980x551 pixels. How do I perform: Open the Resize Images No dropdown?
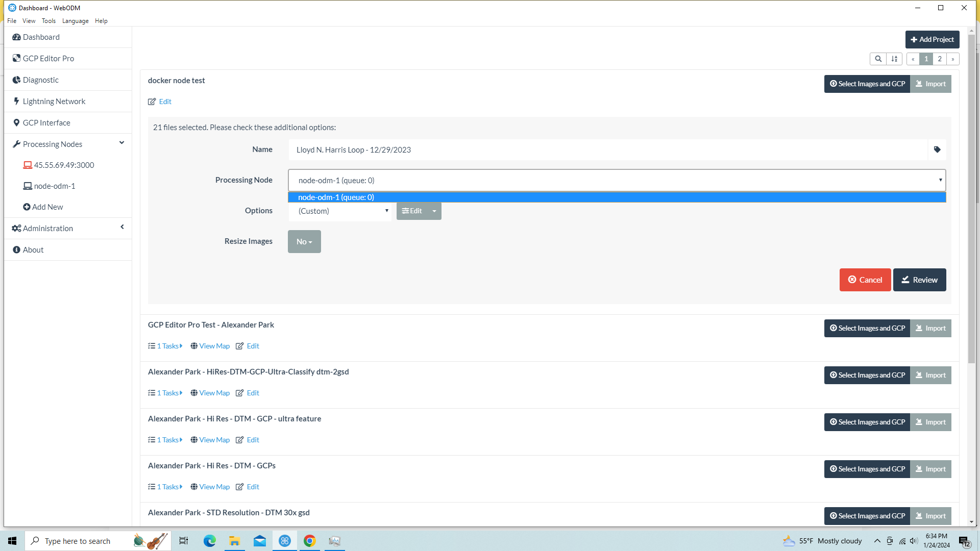tap(304, 242)
